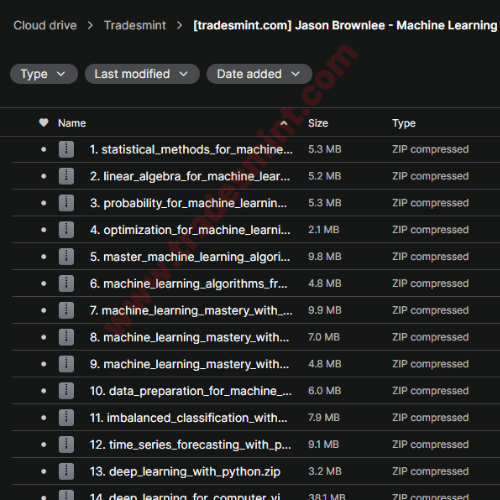Screen dimensions: 500x500
Task: Click the 3.2 MB size cell
Action: [325, 471]
